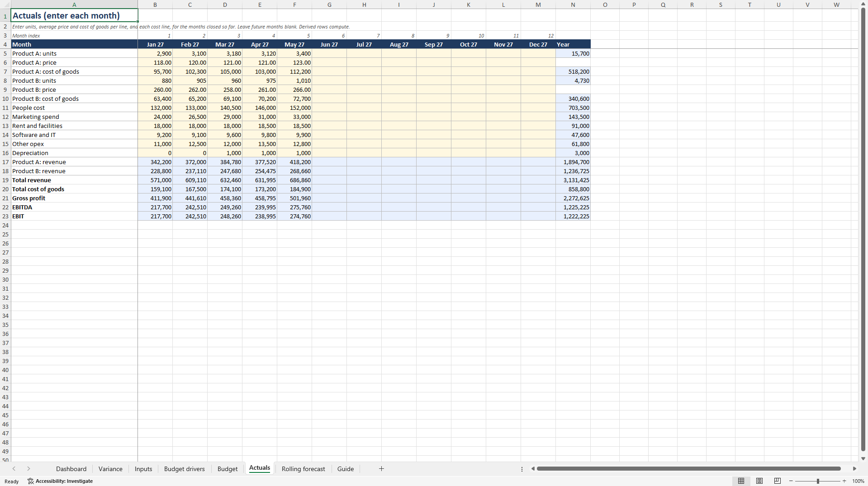Click the vertical scrollbar thumb

click(863, 230)
